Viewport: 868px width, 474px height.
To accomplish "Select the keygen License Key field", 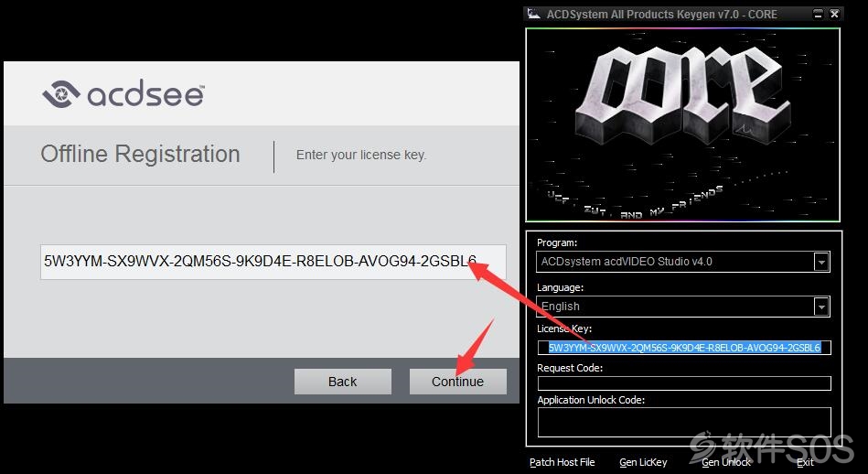I will [x=684, y=347].
